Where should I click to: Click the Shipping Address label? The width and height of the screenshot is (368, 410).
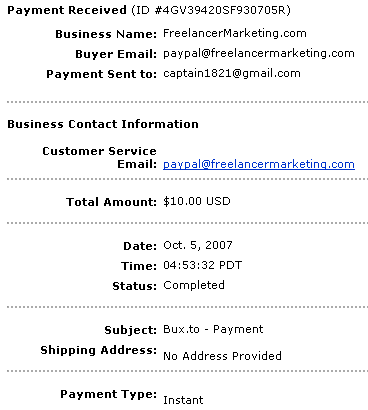point(98,350)
